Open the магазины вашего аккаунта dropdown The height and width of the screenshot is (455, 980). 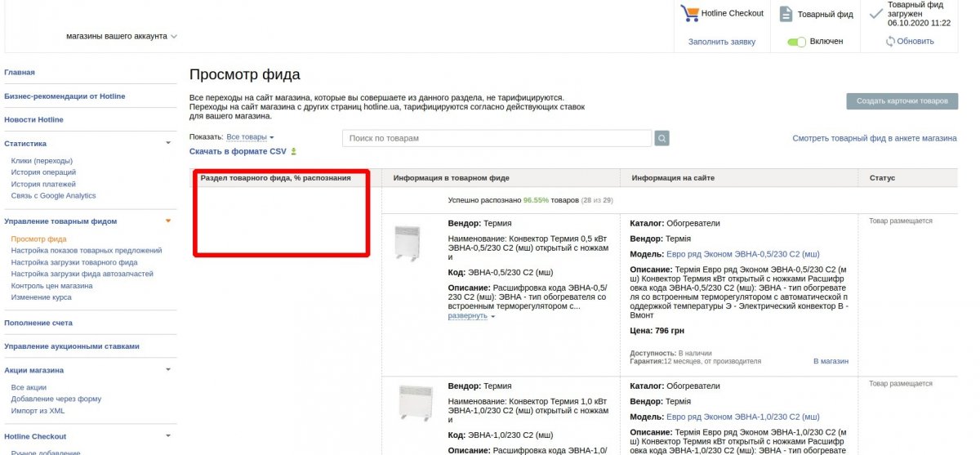tap(122, 36)
